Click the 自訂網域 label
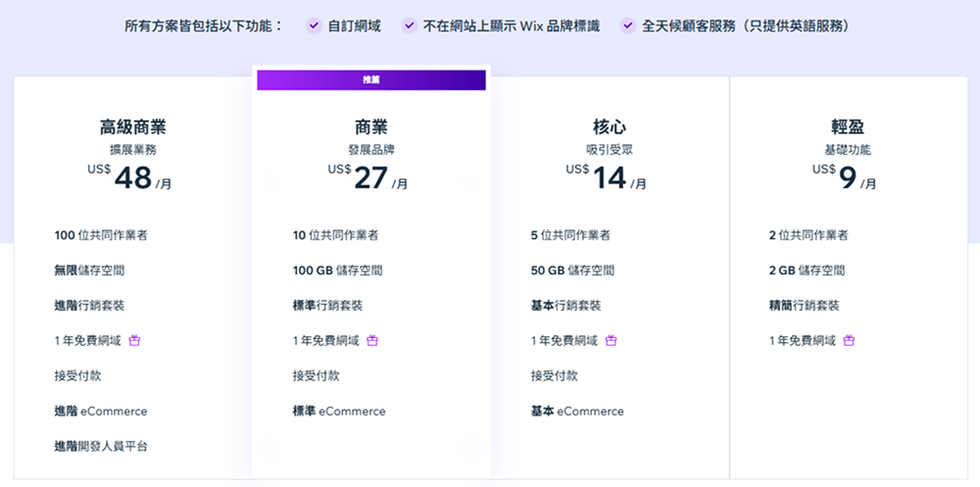Screen dimensions: 980x487 (x=355, y=26)
